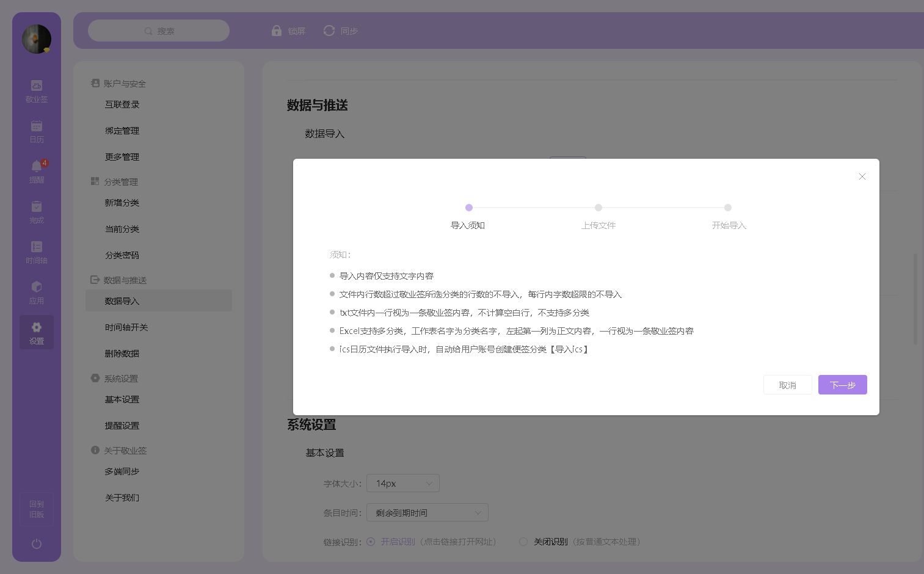Click the power logout icon

37,543
